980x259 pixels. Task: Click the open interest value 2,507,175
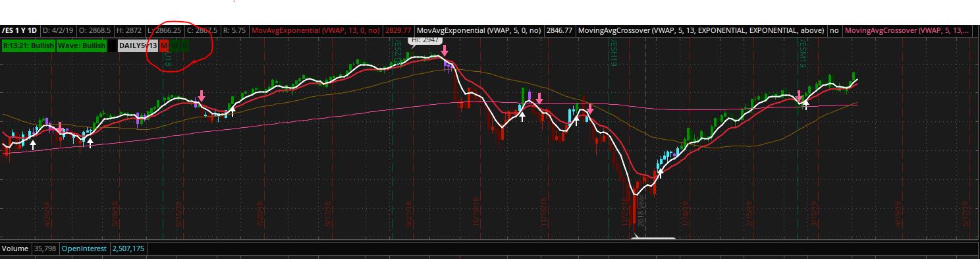point(129,248)
